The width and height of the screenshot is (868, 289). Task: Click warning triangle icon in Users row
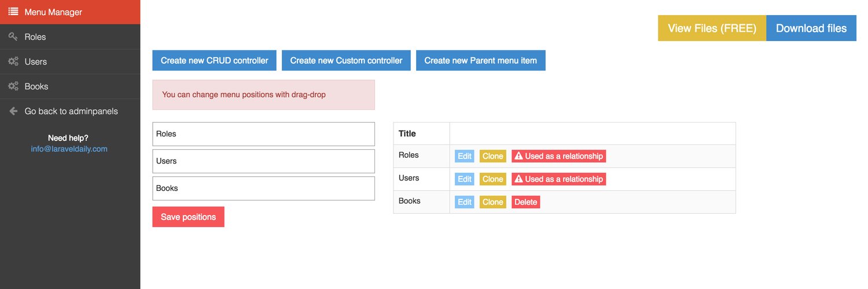(x=518, y=179)
